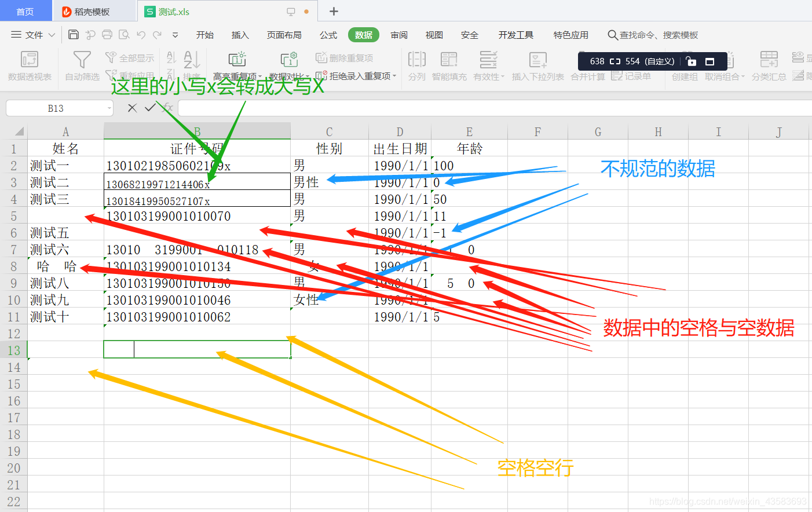Click the 自动筛选 funnel icon
The width and height of the screenshot is (812, 512).
tap(82, 59)
